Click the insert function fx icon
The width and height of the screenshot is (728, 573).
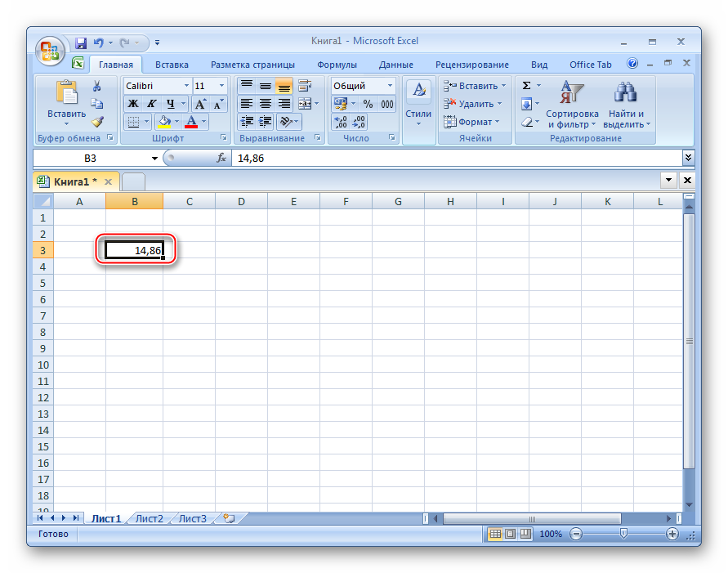tap(221, 158)
